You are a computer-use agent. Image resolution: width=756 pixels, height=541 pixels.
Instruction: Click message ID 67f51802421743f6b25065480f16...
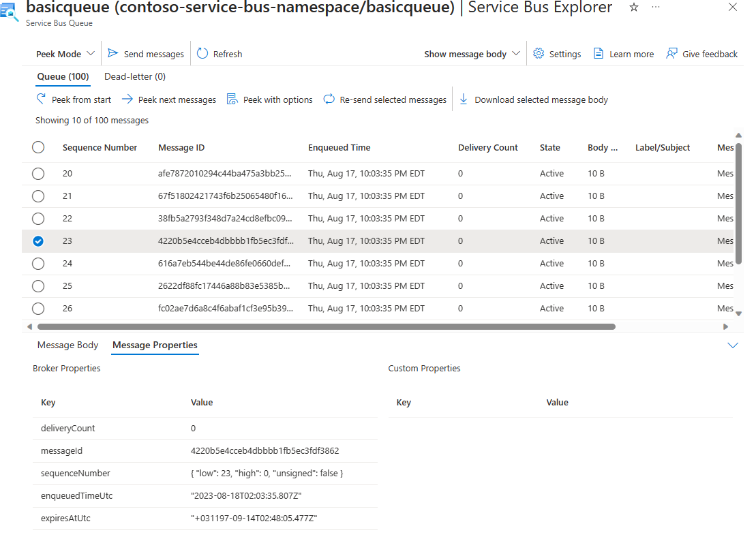tap(225, 196)
